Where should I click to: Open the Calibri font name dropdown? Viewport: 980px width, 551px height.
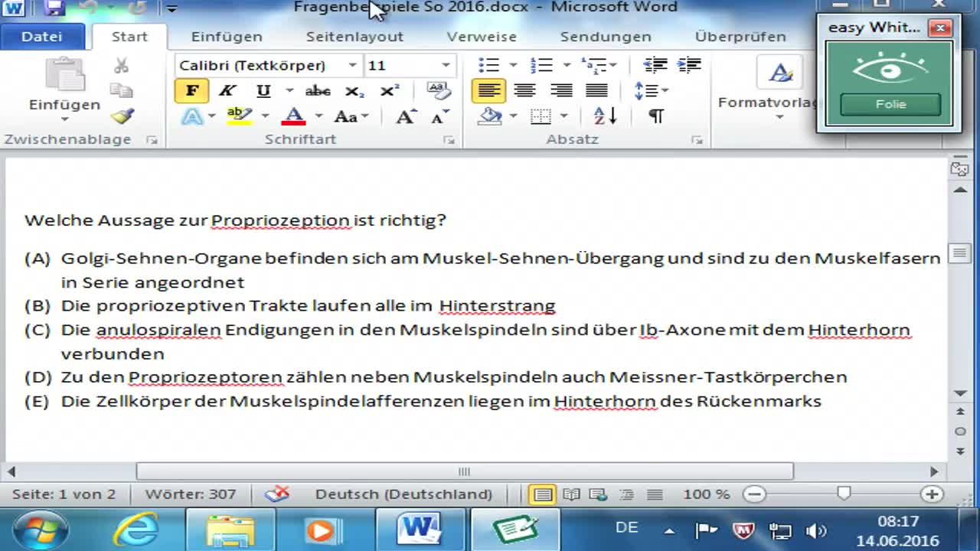(351, 65)
